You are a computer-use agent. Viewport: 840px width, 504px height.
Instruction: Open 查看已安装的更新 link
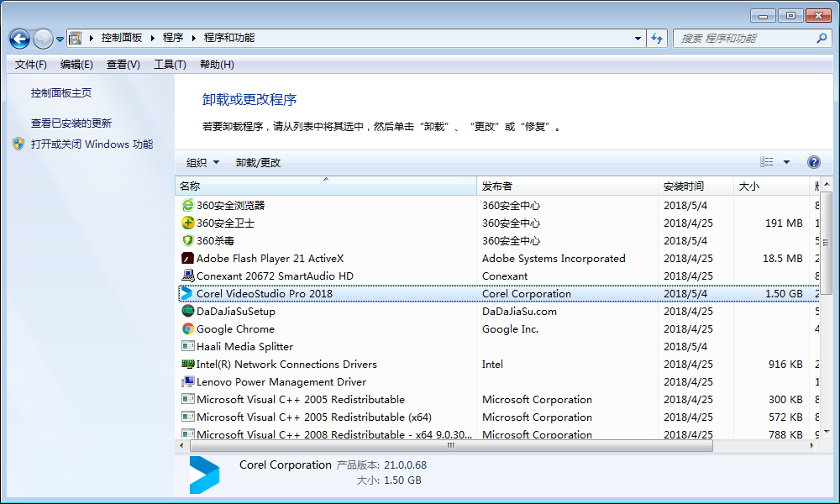click(x=71, y=123)
